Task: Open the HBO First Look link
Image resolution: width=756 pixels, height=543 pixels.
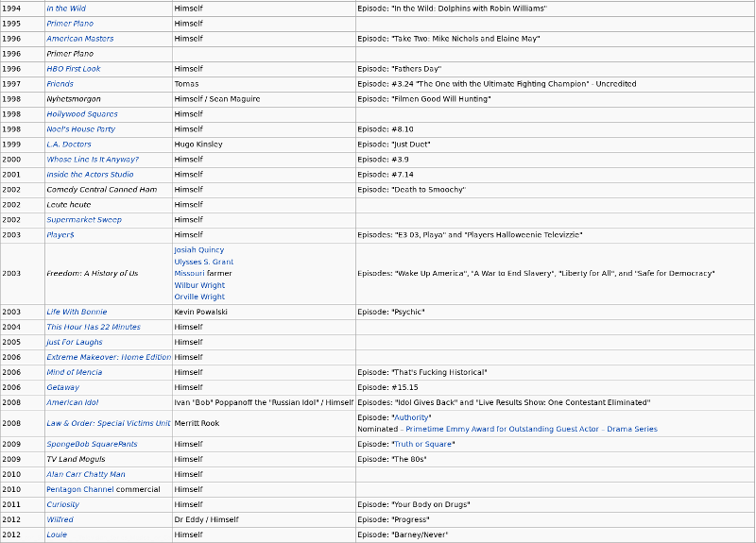Action: click(x=74, y=68)
